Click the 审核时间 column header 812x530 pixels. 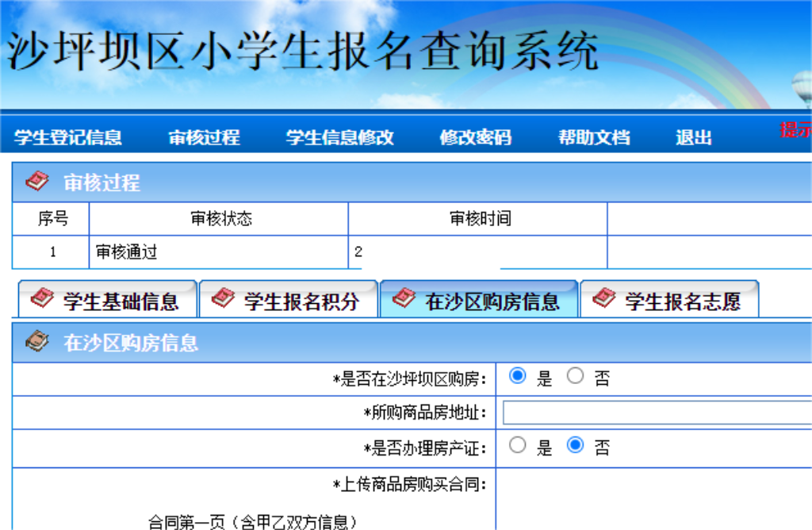coord(477,219)
